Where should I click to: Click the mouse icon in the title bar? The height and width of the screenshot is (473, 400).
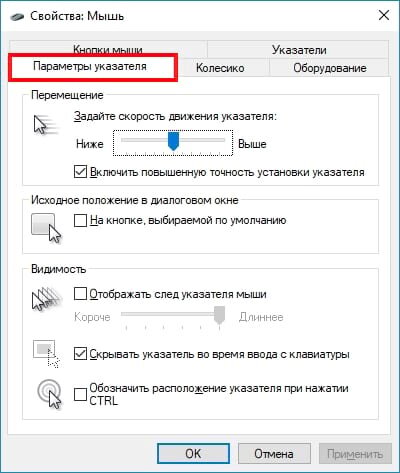pos(17,16)
